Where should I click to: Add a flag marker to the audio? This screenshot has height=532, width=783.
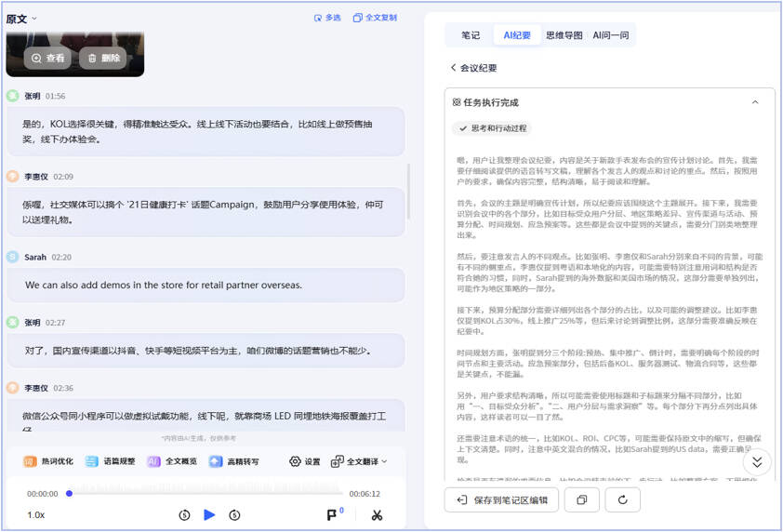pos(333,514)
